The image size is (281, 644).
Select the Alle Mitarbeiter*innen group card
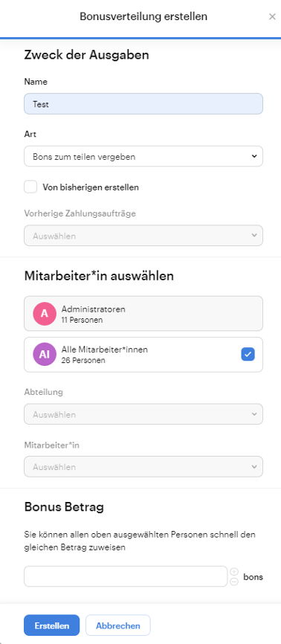tap(143, 355)
